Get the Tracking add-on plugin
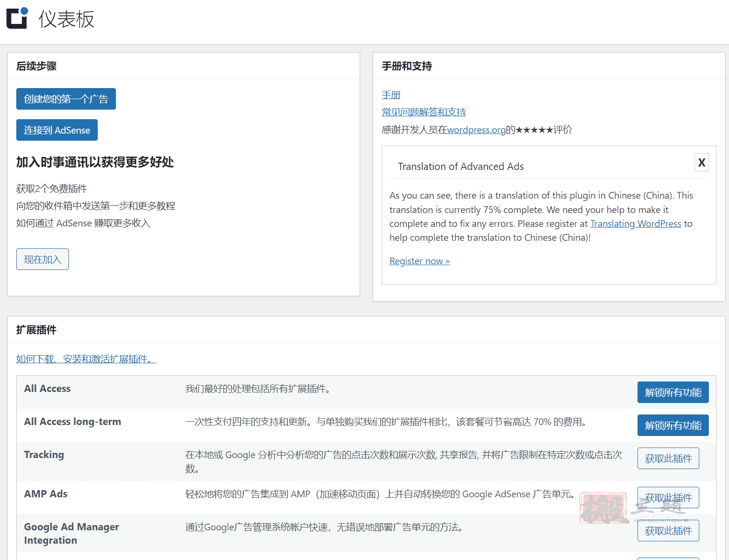Viewport: 729px width, 560px height. pyautogui.click(x=668, y=459)
